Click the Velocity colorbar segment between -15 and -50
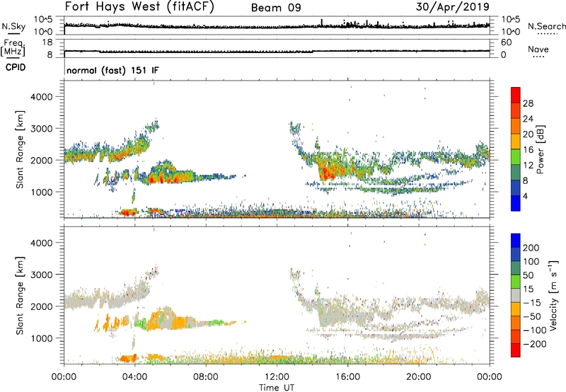 pyautogui.click(x=516, y=309)
